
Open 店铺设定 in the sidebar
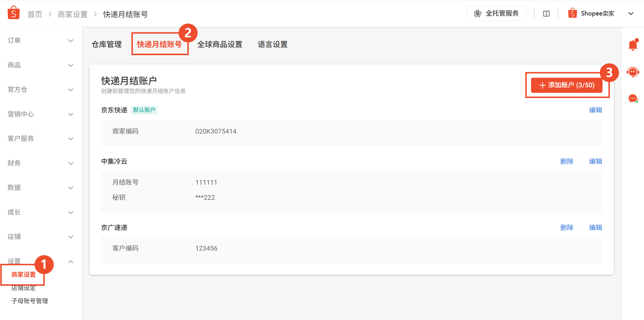(x=24, y=288)
